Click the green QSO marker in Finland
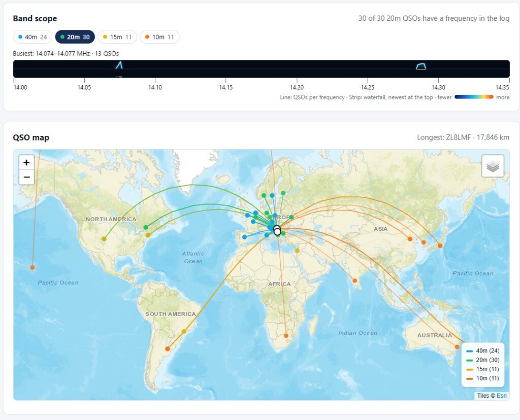Screen dimensions: 520x420 (283, 193)
